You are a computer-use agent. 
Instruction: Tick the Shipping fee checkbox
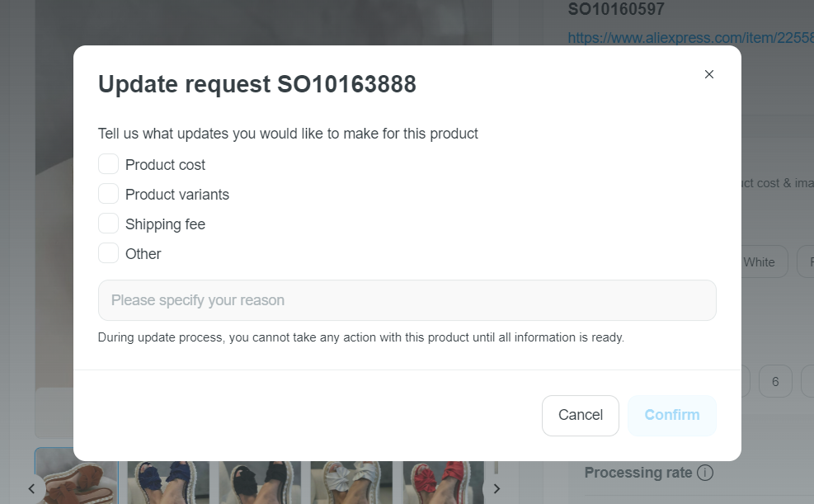[108, 224]
